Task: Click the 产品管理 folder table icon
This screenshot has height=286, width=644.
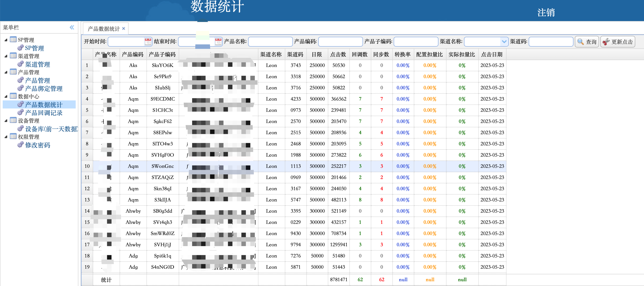Action: [x=13, y=72]
